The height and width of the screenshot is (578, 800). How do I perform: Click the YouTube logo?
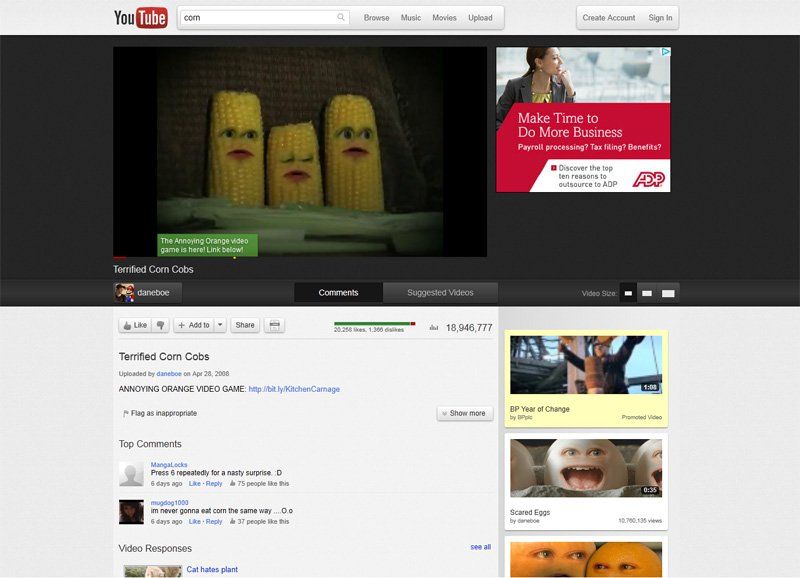click(141, 18)
